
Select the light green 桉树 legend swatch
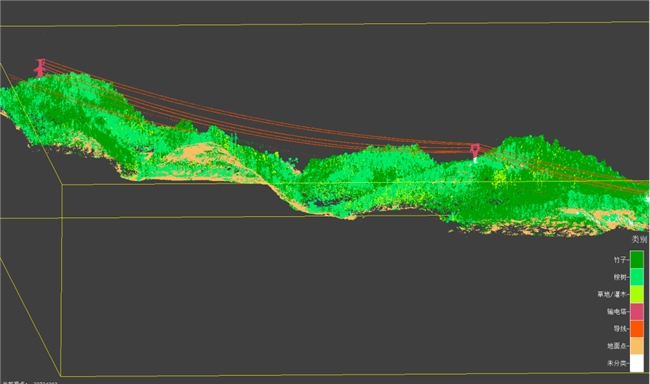tap(637, 277)
